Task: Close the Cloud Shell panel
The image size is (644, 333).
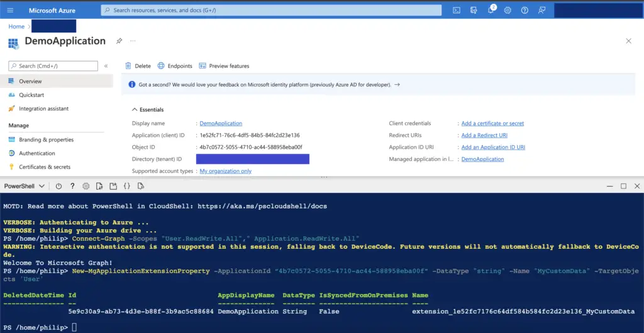Action: pos(636,186)
